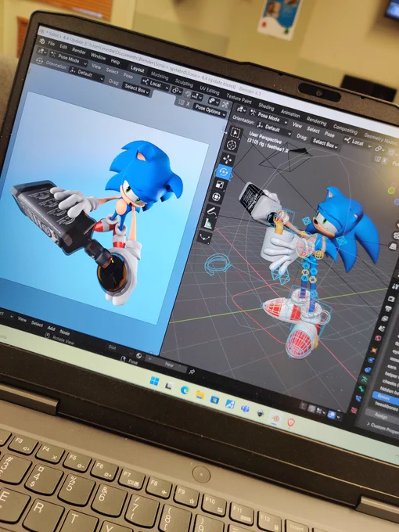The width and height of the screenshot is (399, 532).
Task: Click the Assign button in the bone collections panel
Action: point(380,415)
